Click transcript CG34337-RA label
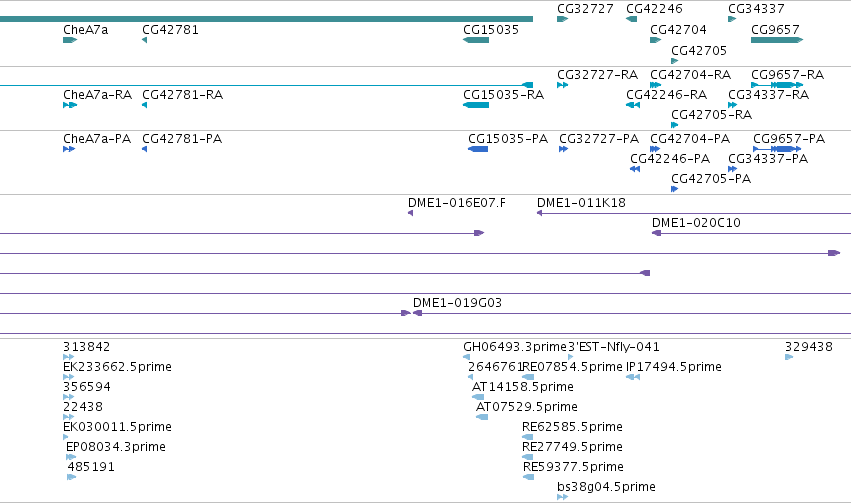The image size is (851, 503). [x=768, y=95]
